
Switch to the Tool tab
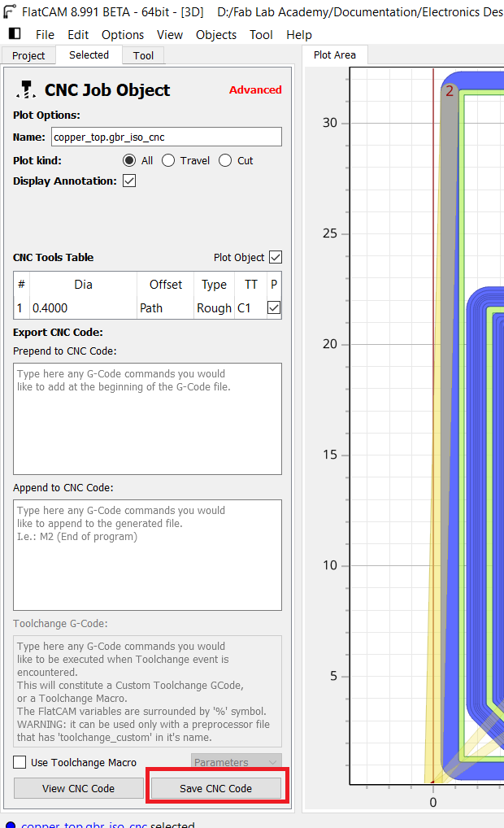click(x=143, y=55)
